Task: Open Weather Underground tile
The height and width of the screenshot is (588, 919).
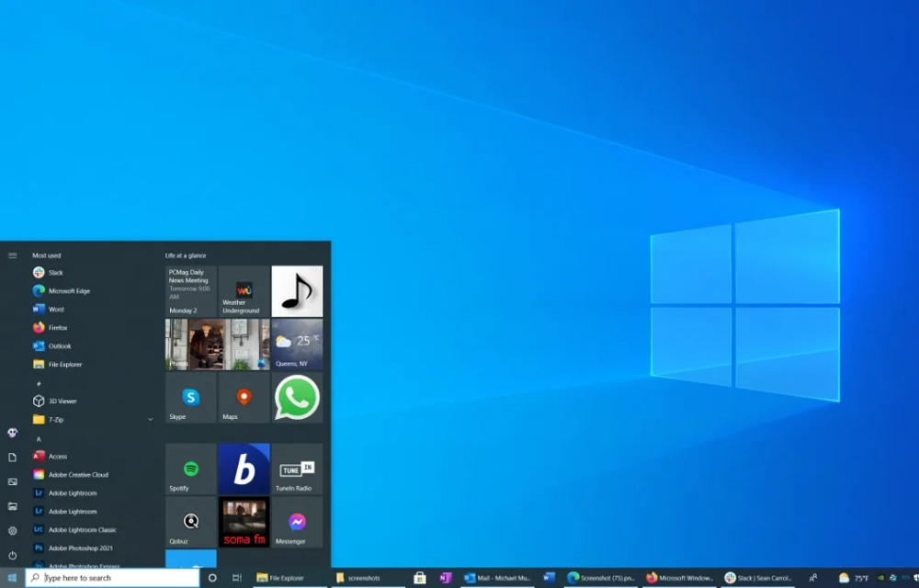Action: [x=244, y=291]
